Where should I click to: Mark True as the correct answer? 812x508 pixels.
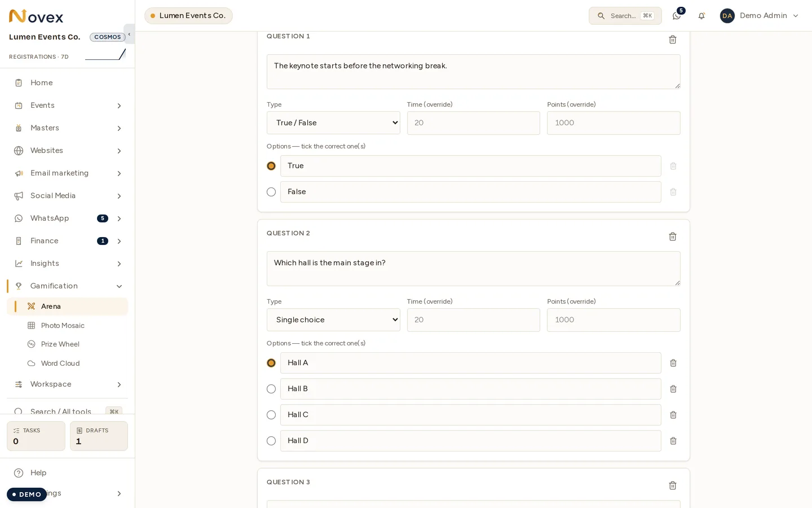271,166
